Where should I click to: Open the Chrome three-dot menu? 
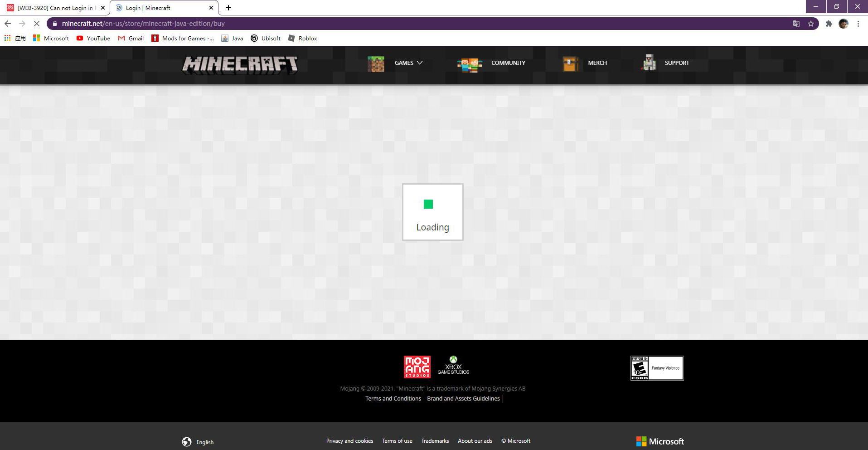tap(858, 24)
